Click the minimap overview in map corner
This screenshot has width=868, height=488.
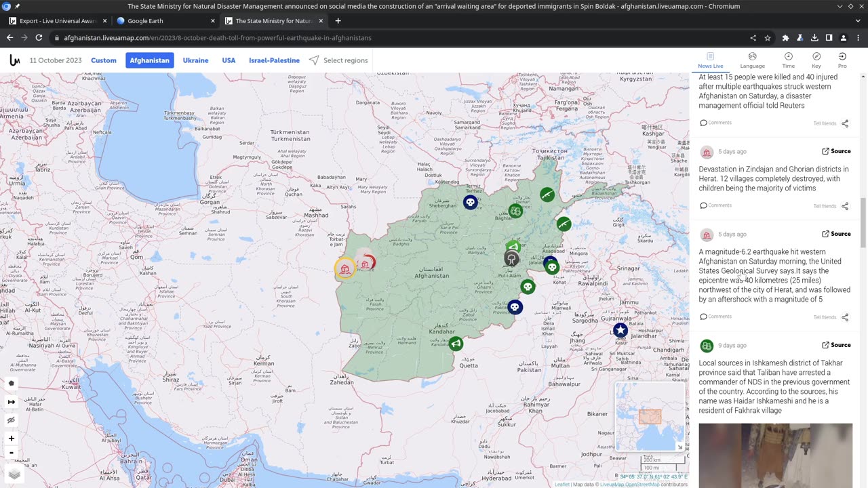click(650, 416)
